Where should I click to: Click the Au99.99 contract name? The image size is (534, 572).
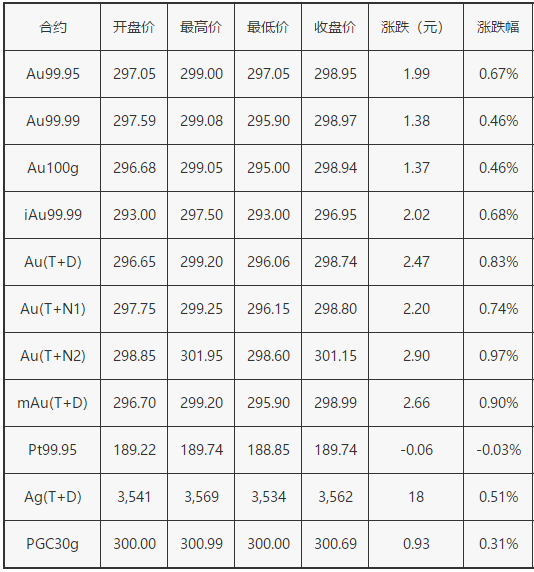click(x=53, y=121)
